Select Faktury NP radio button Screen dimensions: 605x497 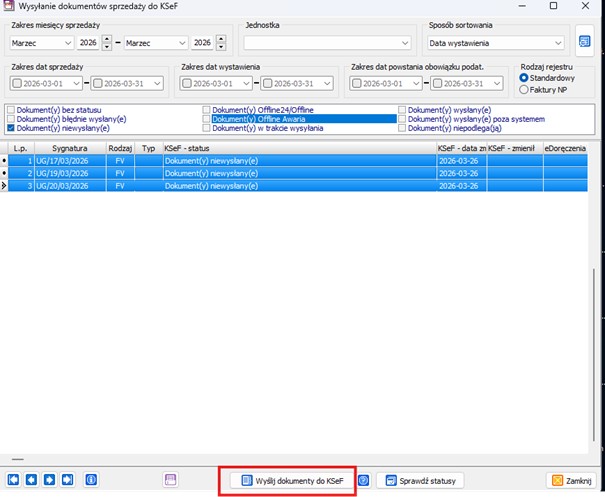[526, 90]
